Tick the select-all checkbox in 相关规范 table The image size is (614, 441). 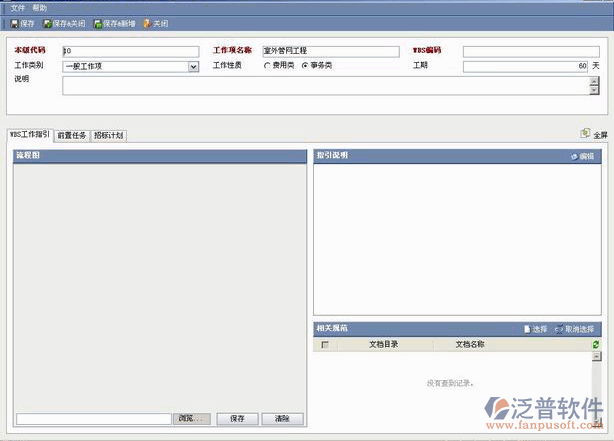point(325,345)
